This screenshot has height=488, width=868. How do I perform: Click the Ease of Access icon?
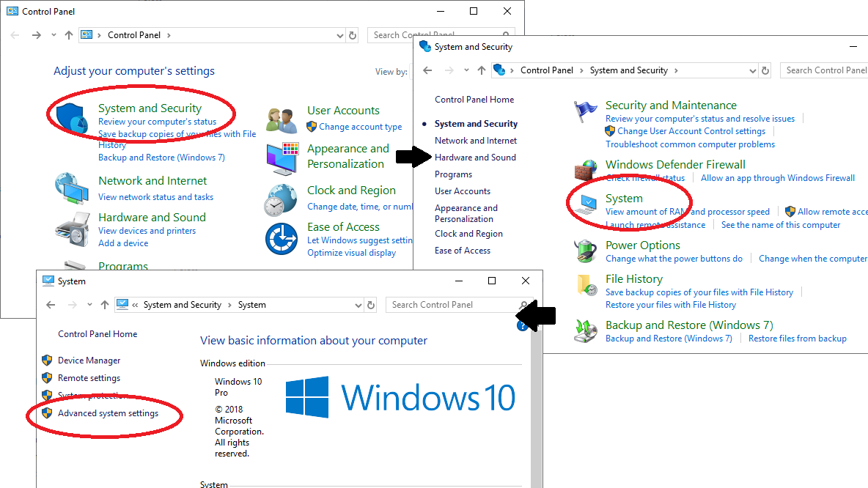tap(282, 239)
